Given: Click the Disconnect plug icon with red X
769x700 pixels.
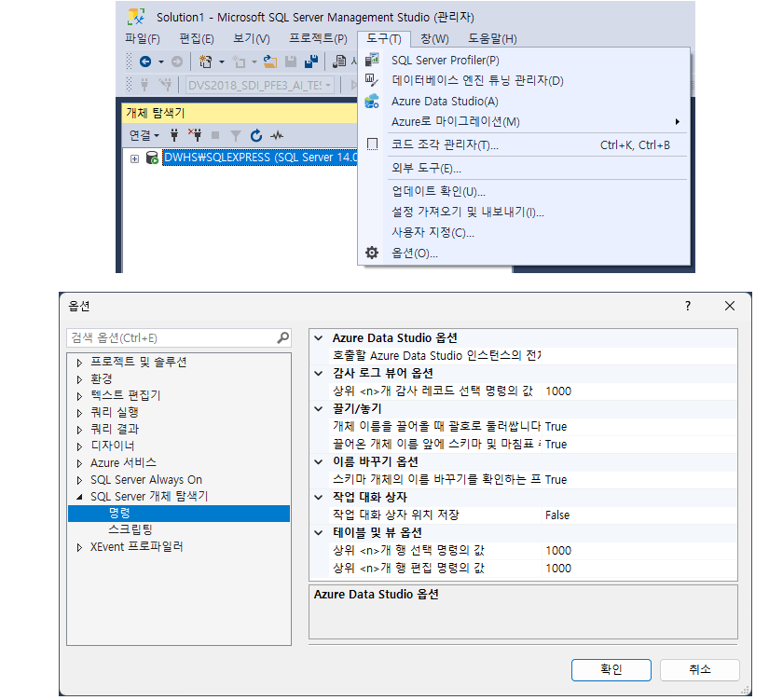Looking at the screenshot, I should [x=195, y=135].
